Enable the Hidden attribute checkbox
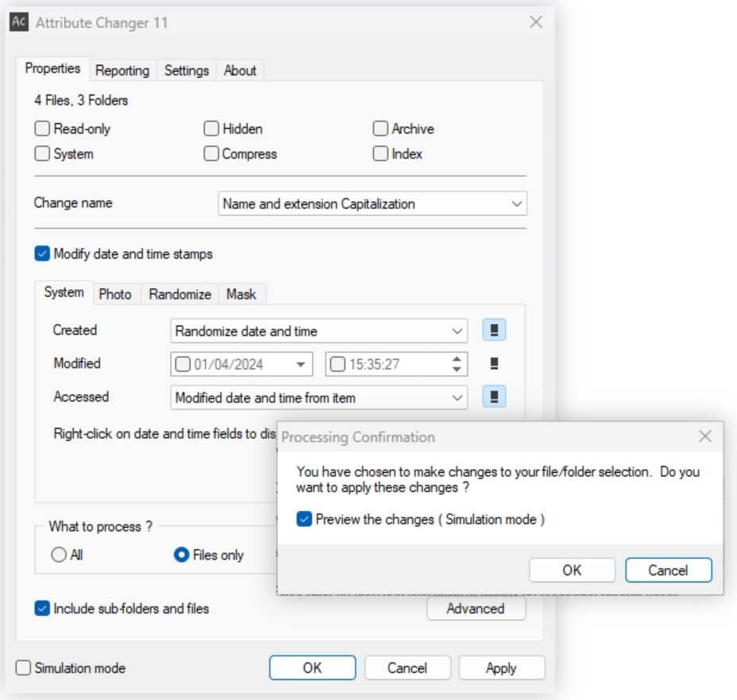 point(211,129)
